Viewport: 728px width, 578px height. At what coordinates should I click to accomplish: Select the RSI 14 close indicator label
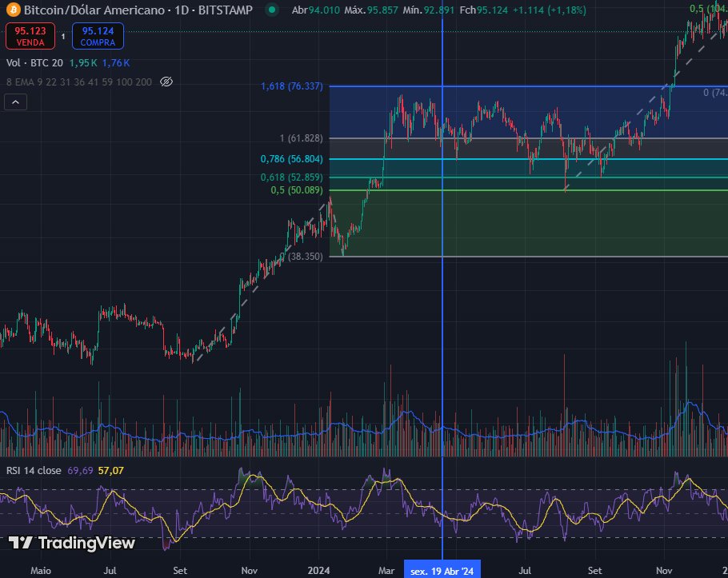click(34, 470)
